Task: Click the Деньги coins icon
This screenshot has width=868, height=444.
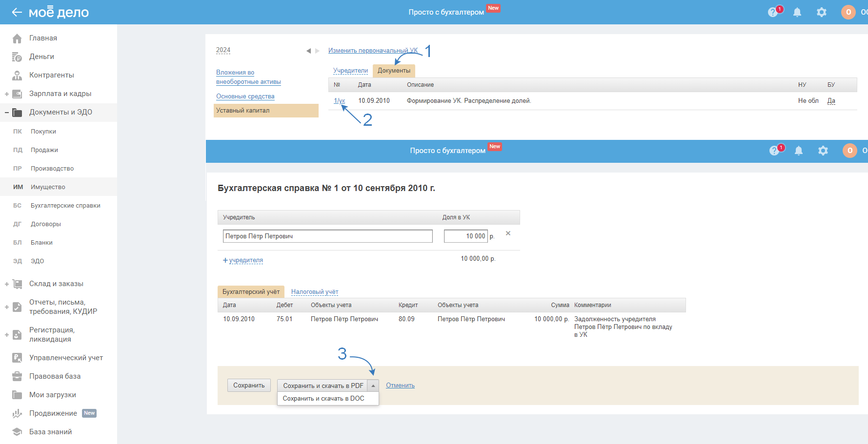Action: 17,57
